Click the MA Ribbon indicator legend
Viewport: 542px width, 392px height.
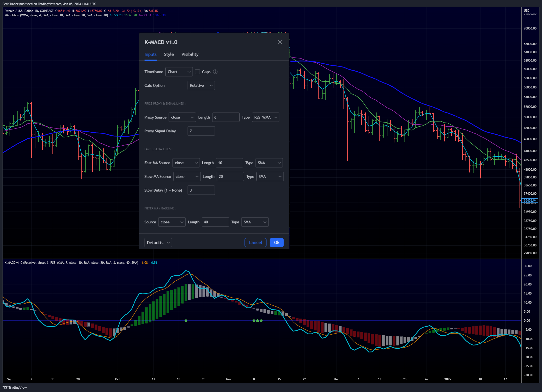click(x=56, y=15)
